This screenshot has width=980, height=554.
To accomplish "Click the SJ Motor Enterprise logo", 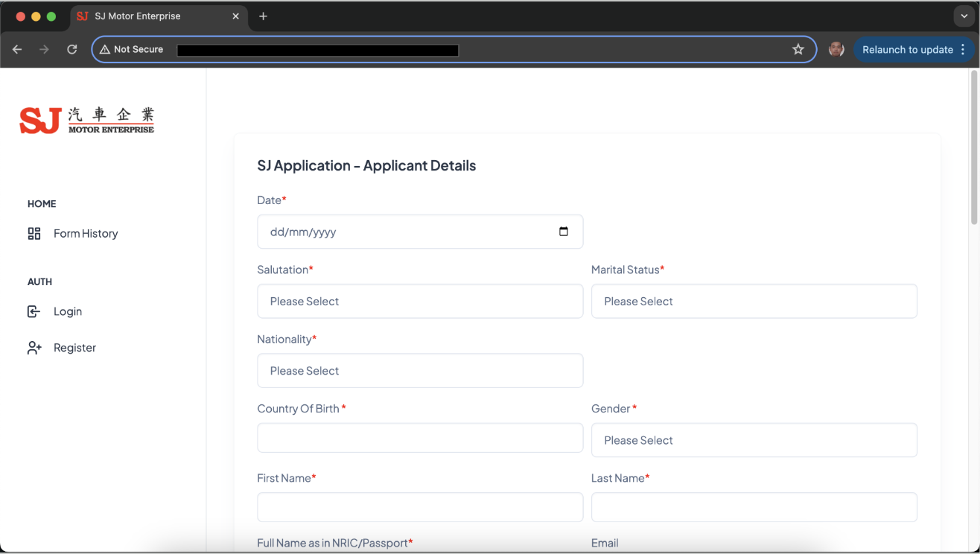I will coord(87,120).
